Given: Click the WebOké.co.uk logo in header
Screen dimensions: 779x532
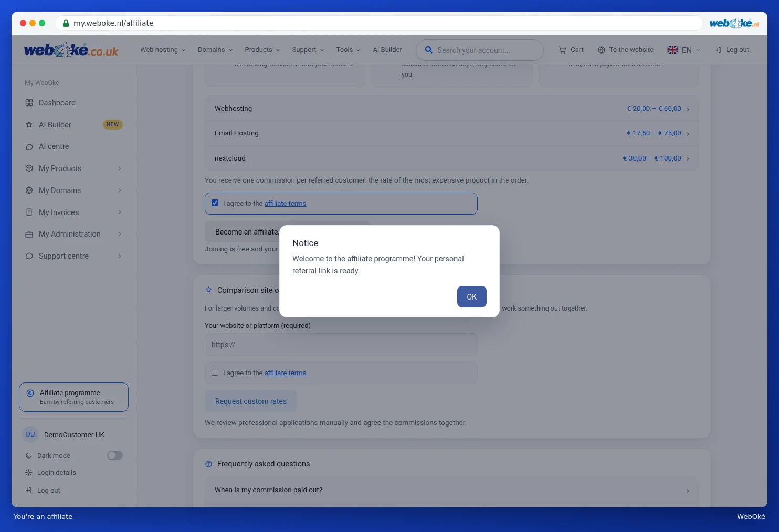Looking at the screenshot, I should tap(71, 50).
